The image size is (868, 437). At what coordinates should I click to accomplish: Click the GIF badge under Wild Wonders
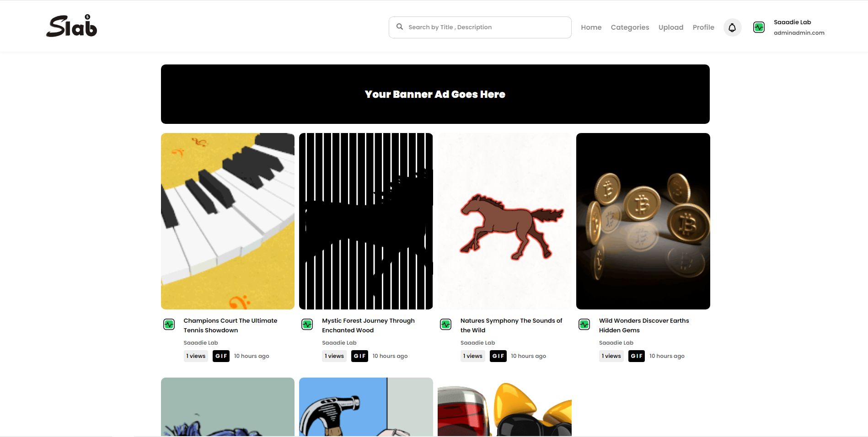(x=636, y=356)
